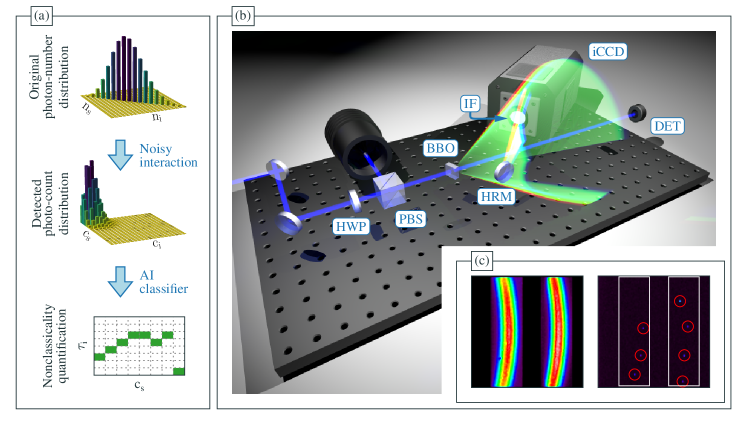Viewport: 747px width, 425px height.
Task: Click the red-circled photon detection image
Action: 654,332
